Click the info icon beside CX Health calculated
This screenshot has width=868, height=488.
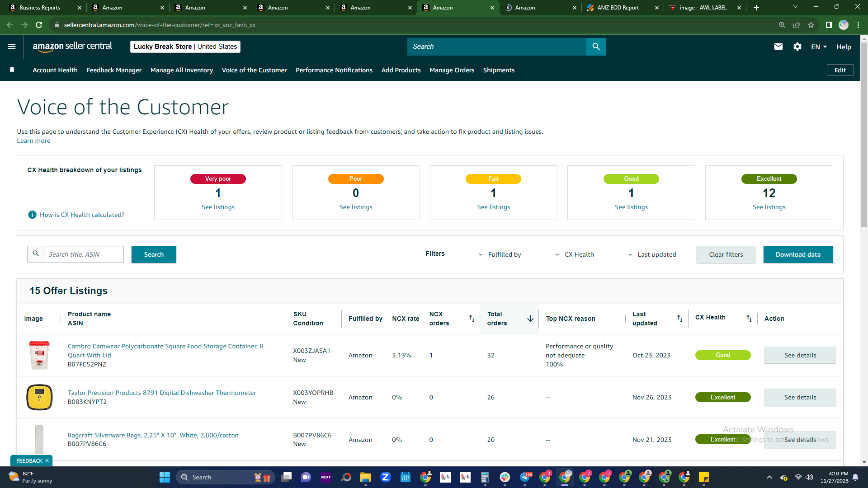[x=32, y=215]
